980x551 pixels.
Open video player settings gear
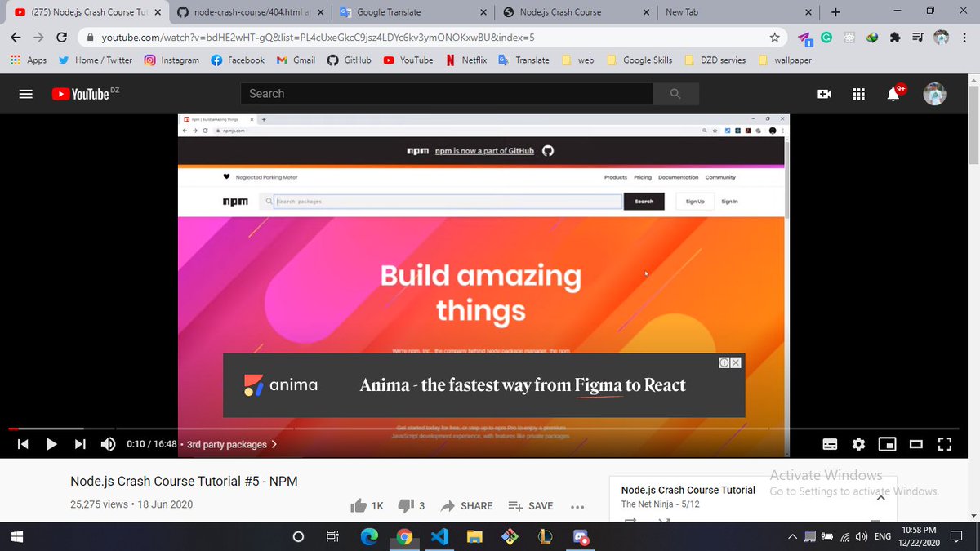(858, 444)
